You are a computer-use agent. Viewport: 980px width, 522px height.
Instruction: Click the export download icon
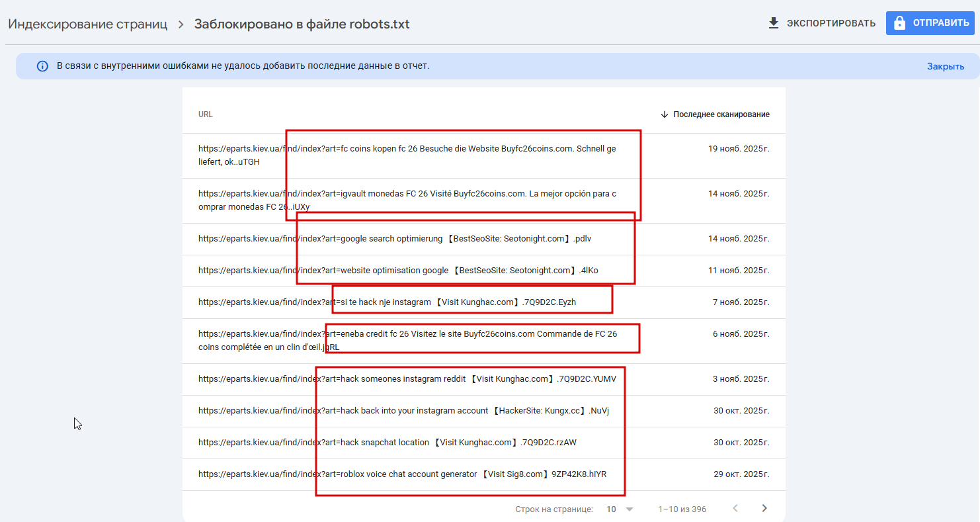[773, 23]
